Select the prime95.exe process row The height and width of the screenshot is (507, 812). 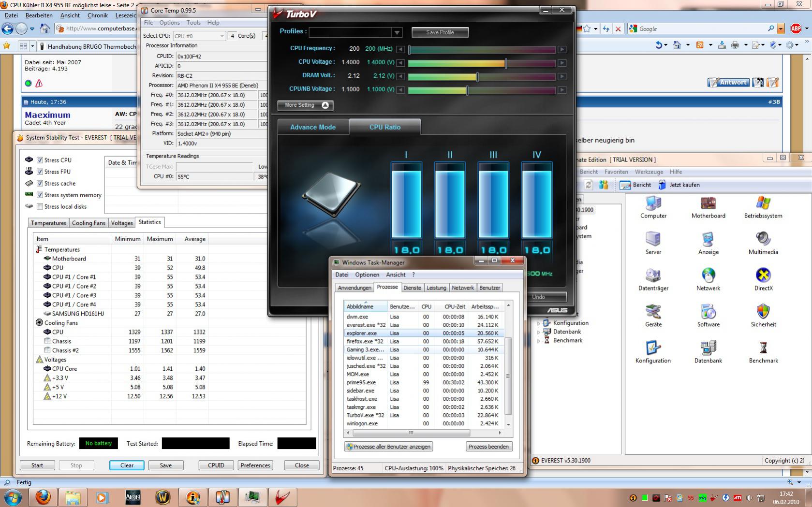[423, 382]
